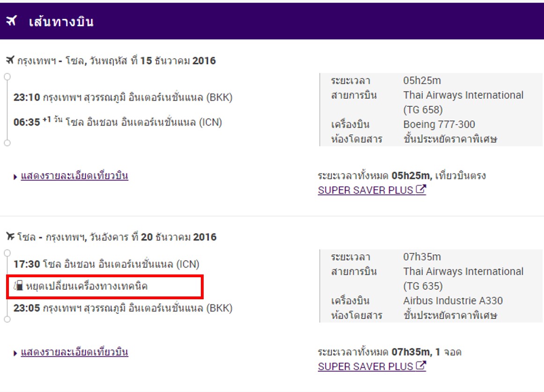Open แสดงรายละเอียดเที่ยวบิน for Bangkok-Seoul flight
Image resolution: width=544 pixels, height=392 pixels.
74,176
